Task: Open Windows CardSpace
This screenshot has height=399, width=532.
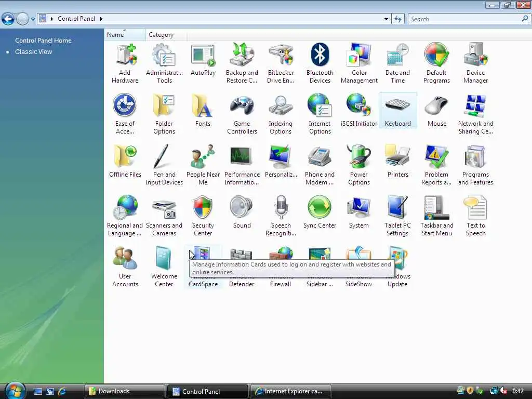Action: pyautogui.click(x=203, y=267)
